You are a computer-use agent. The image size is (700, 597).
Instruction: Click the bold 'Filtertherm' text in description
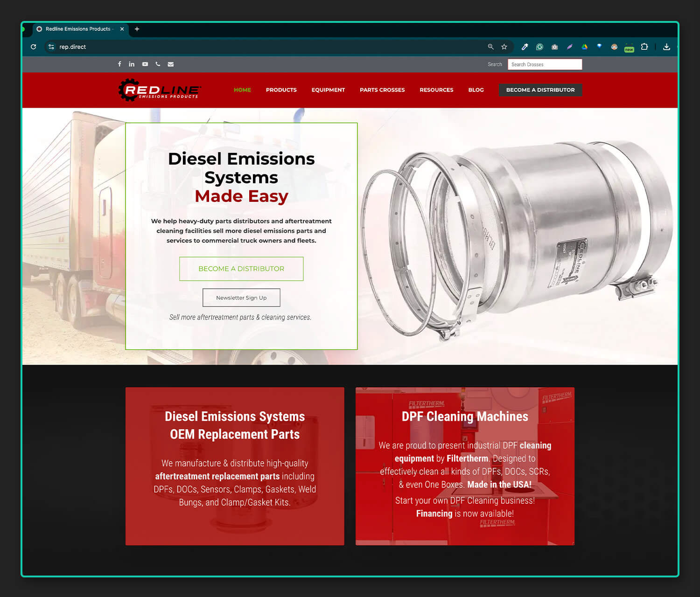468,458
